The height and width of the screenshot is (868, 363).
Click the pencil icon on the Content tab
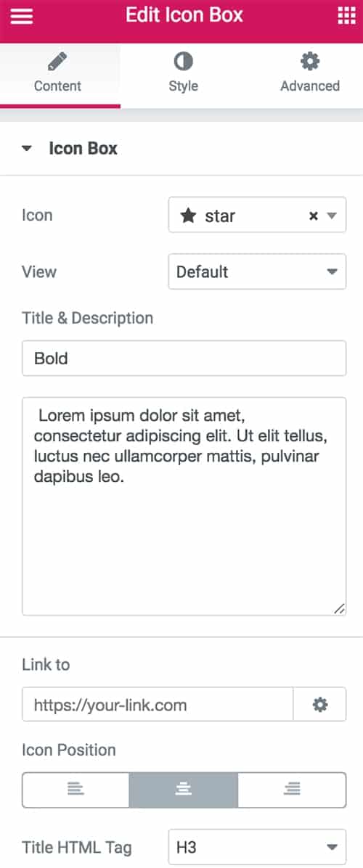(57, 62)
